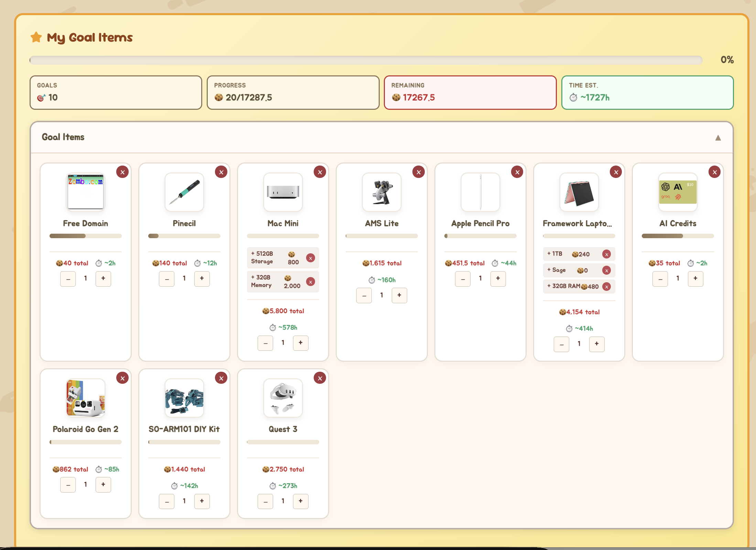Remove the Quest 3 goal card

point(320,378)
